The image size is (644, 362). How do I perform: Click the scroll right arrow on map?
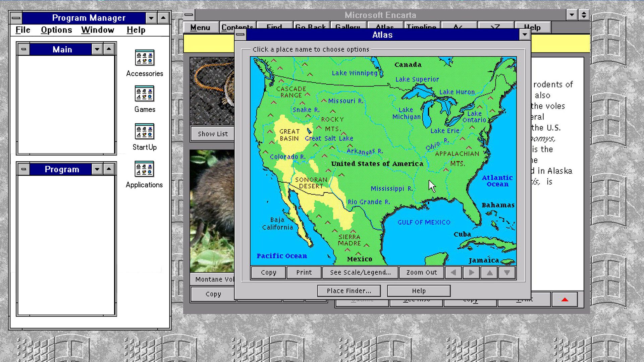pyautogui.click(x=471, y=272)
